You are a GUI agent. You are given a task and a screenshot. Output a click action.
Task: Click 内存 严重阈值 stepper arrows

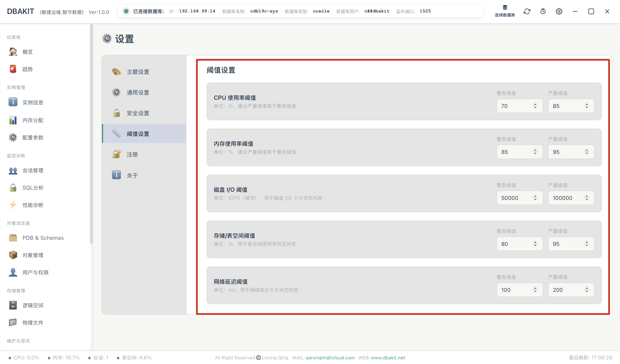586,152
